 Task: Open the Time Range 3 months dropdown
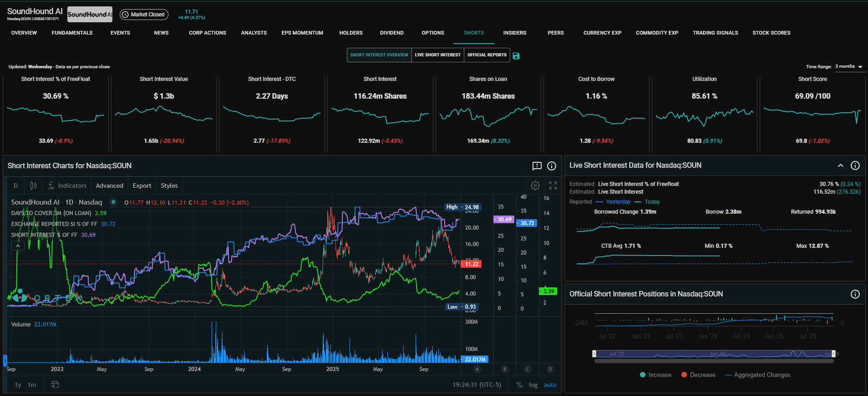coord(848,67)
